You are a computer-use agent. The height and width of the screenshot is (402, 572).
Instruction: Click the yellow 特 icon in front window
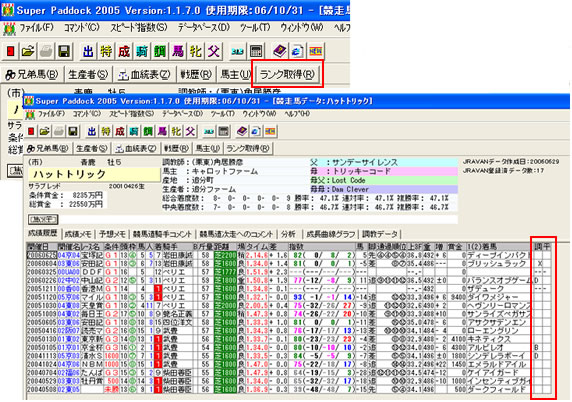106,131
